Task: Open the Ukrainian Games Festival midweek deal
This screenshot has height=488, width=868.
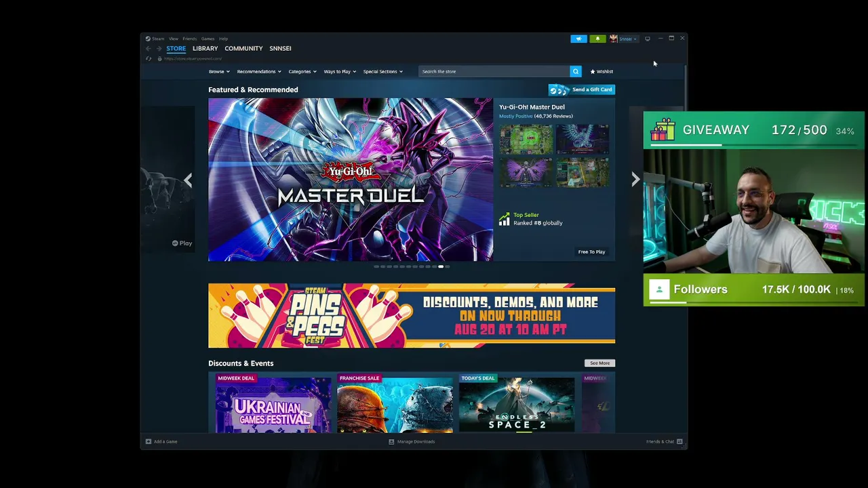Action: pyautogui.click(x=273, y=403)
